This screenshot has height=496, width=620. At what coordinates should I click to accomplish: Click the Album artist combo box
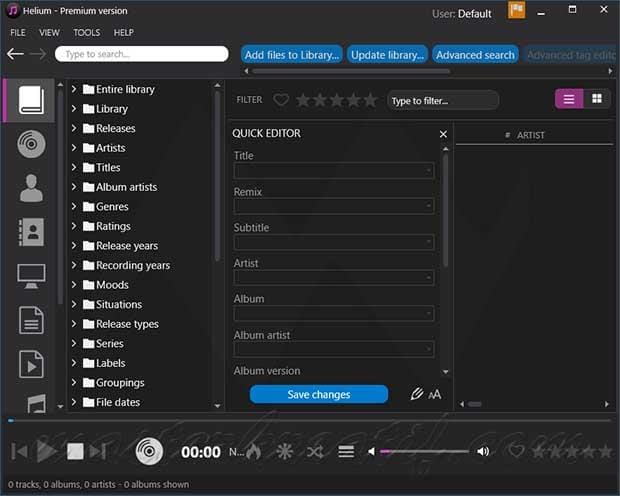pyautogui.click(x=334, y=349)
